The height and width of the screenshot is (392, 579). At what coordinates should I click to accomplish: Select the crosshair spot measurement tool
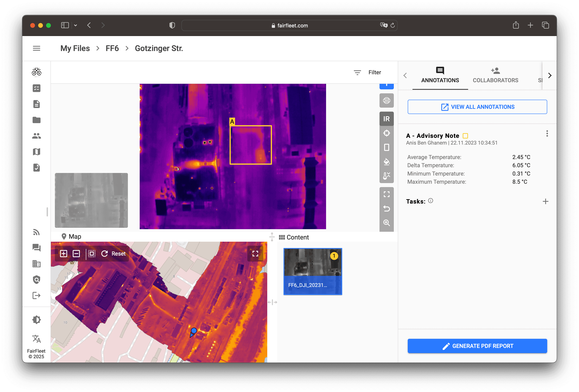coord(386,133)
